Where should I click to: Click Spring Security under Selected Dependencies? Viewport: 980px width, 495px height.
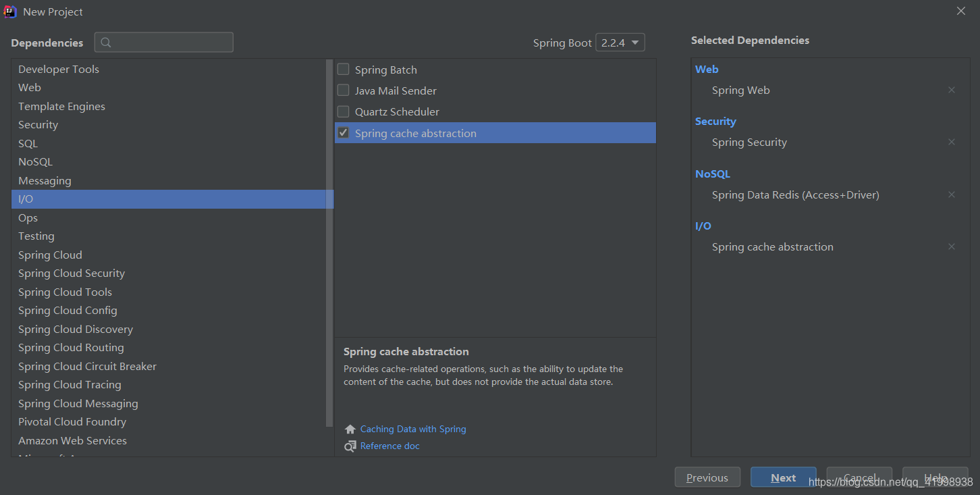(749, 142)
